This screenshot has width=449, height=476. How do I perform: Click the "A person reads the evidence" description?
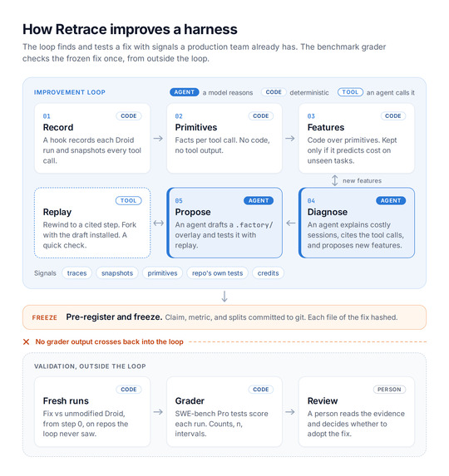point(356,424)
